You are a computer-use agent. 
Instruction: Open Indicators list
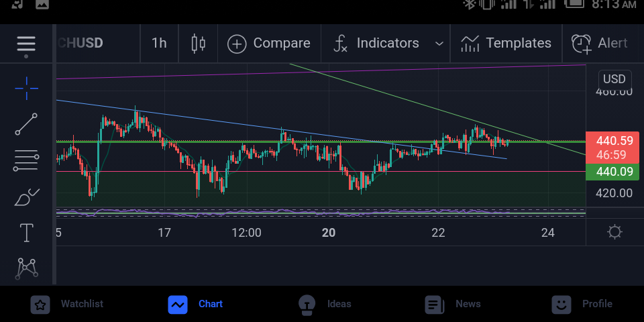pyautogui.click(x=376, y=43)
